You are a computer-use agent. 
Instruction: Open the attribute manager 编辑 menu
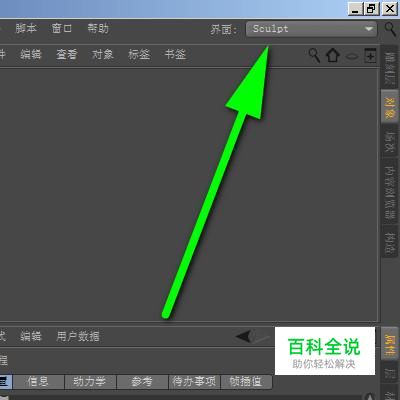tap(31, 336)
